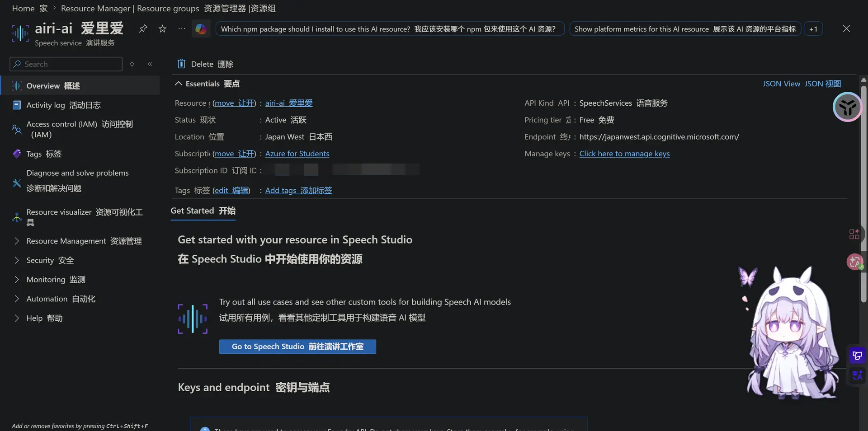868x431 pixels.
Task: Go to Home breadcrumb
Action: (30, 9)
